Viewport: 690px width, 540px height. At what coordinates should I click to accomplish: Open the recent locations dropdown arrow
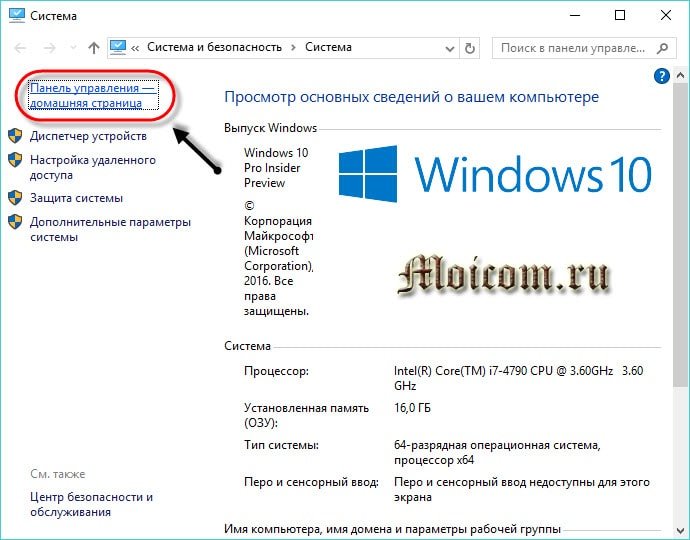pos(73,48)
